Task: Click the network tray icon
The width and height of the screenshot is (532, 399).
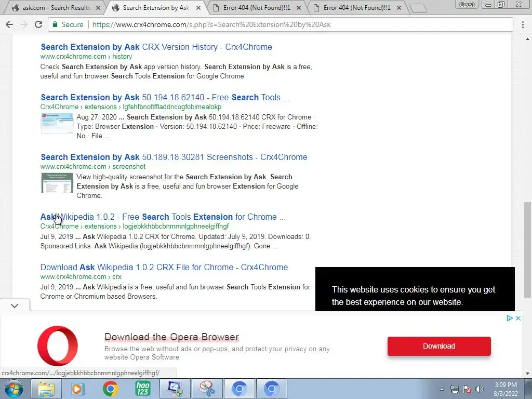Action: pos(454,389)
